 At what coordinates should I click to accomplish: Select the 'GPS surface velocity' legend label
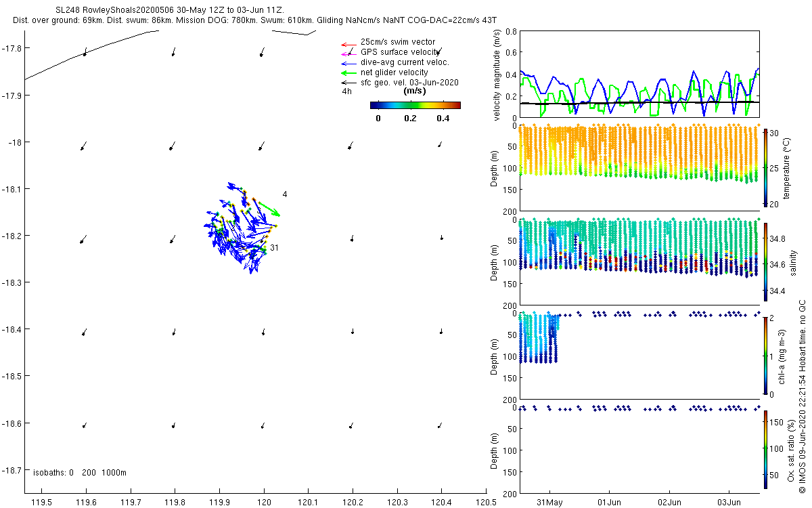[x=401, y=52]
